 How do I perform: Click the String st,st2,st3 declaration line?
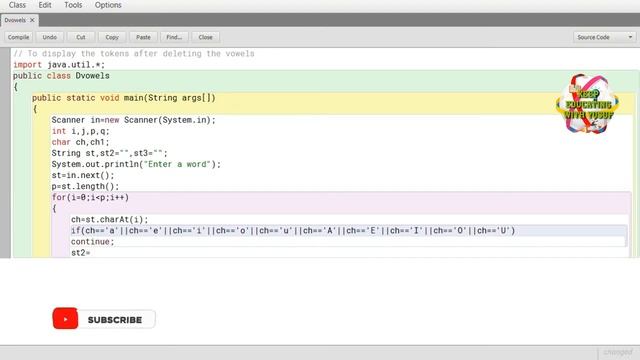click(109, 153)
